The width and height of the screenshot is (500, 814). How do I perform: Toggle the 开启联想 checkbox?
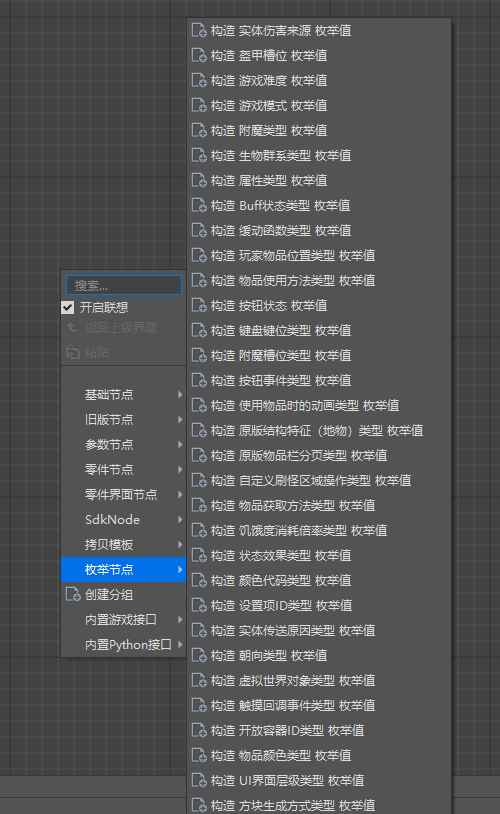(67, 307)
